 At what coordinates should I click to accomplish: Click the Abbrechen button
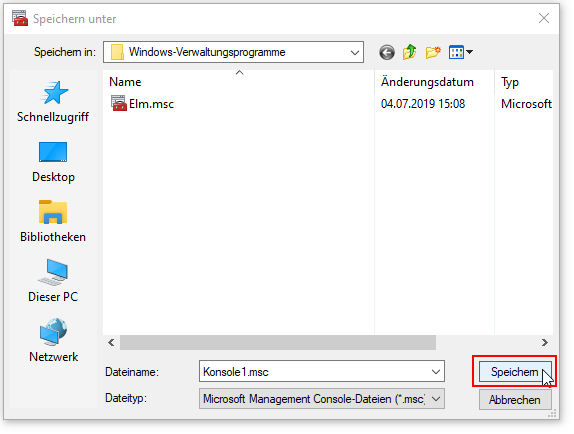point(515,400)
